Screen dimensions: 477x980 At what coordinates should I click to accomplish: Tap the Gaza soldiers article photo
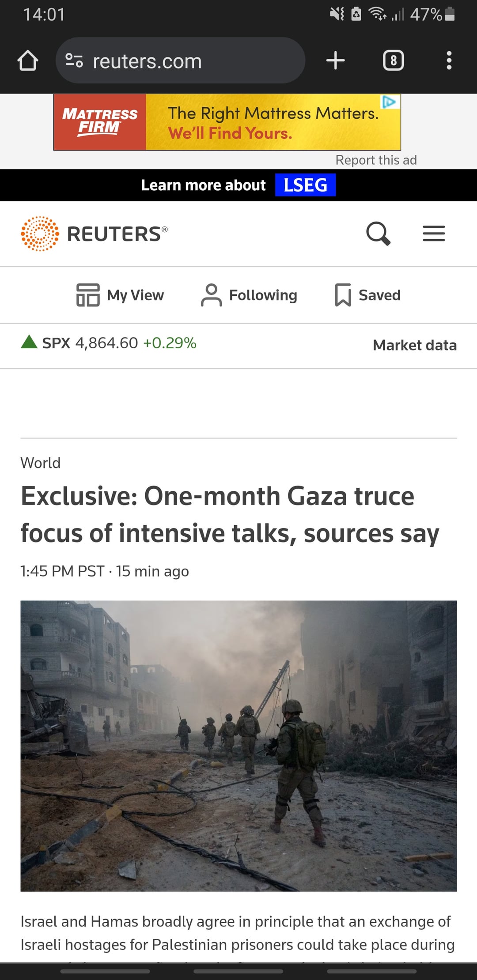pos(238,746)
